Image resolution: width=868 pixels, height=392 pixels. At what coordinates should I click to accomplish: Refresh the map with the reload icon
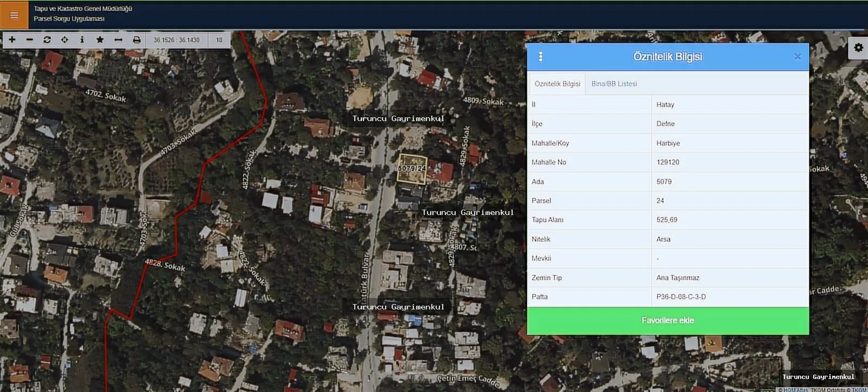47,40
